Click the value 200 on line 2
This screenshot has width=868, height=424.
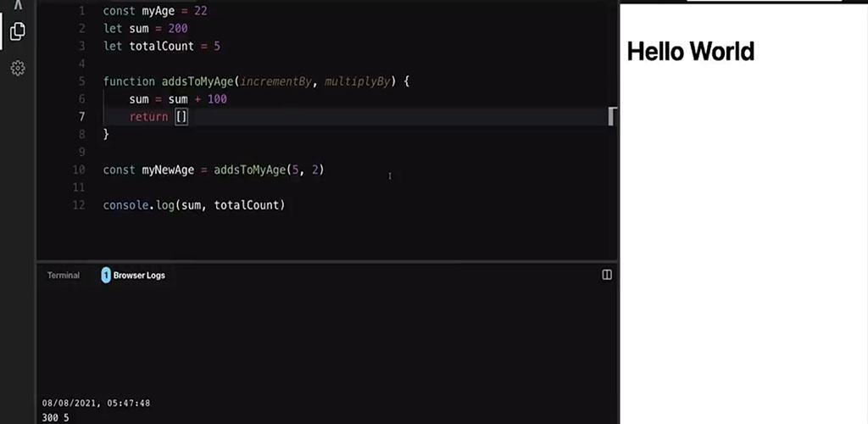pos(178,29)
